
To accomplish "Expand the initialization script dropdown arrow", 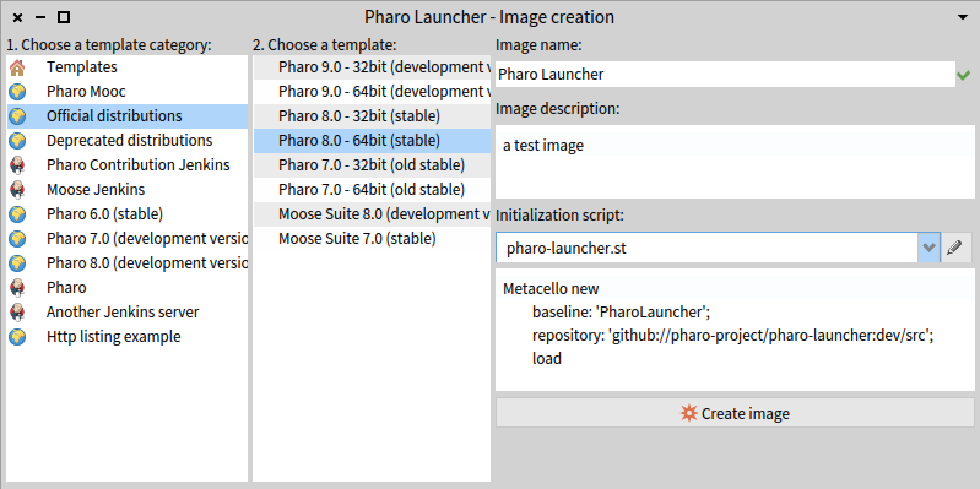I will tap(929, 248).
